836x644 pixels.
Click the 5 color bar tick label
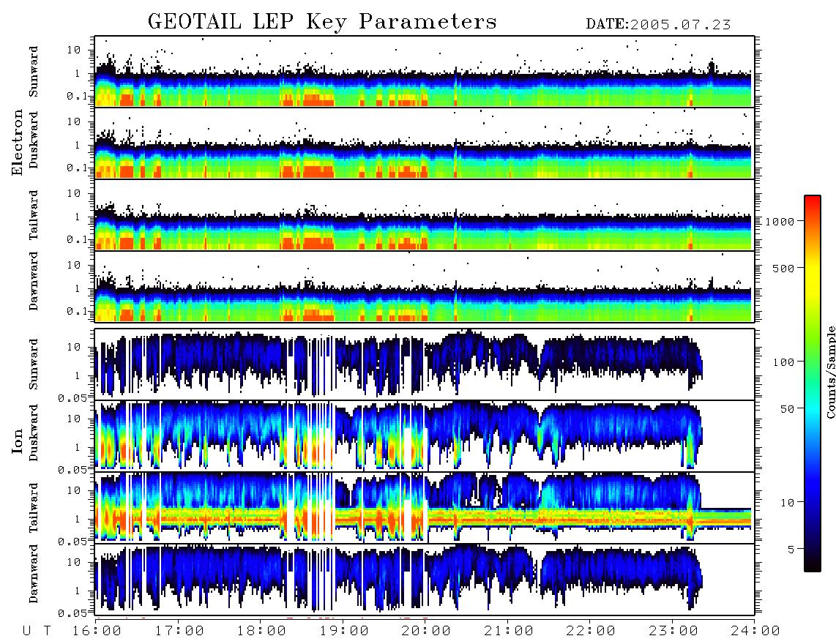click(x=791, y=549)
